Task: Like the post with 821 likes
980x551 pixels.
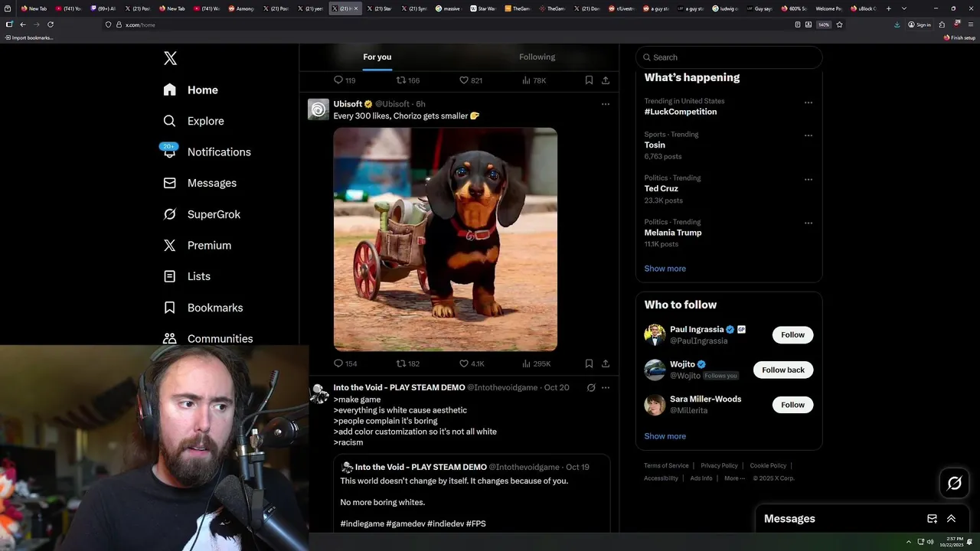Action: pyautogui.click(x=470, y=80)
